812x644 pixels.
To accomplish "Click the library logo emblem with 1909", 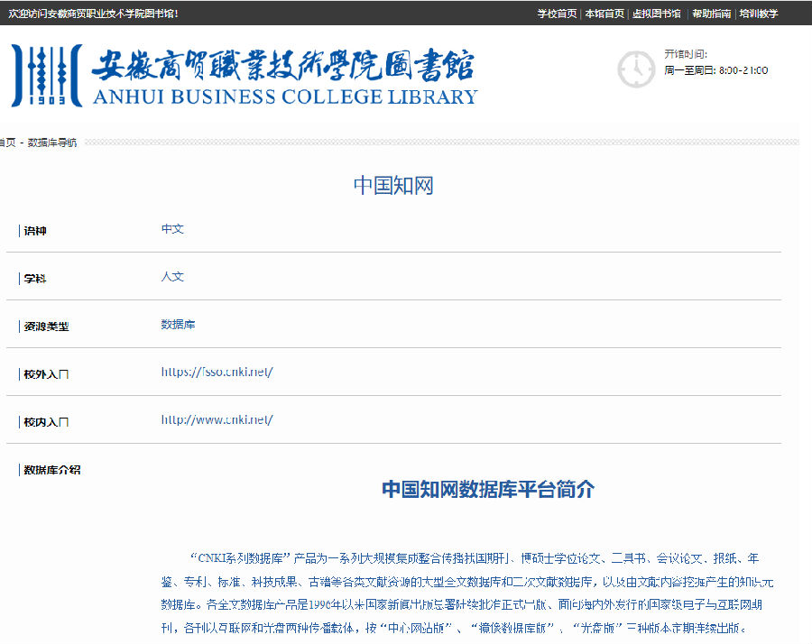I will pos(46,76).
